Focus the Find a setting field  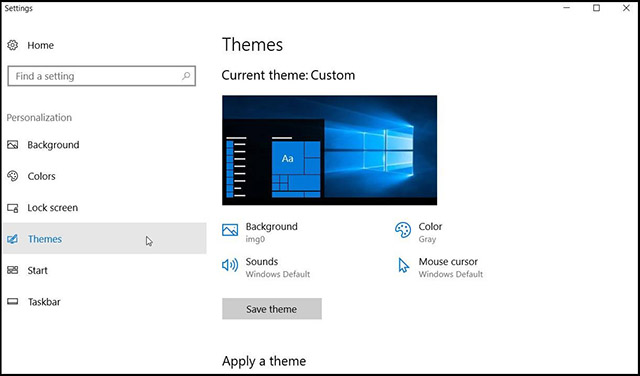coord(102,76)
